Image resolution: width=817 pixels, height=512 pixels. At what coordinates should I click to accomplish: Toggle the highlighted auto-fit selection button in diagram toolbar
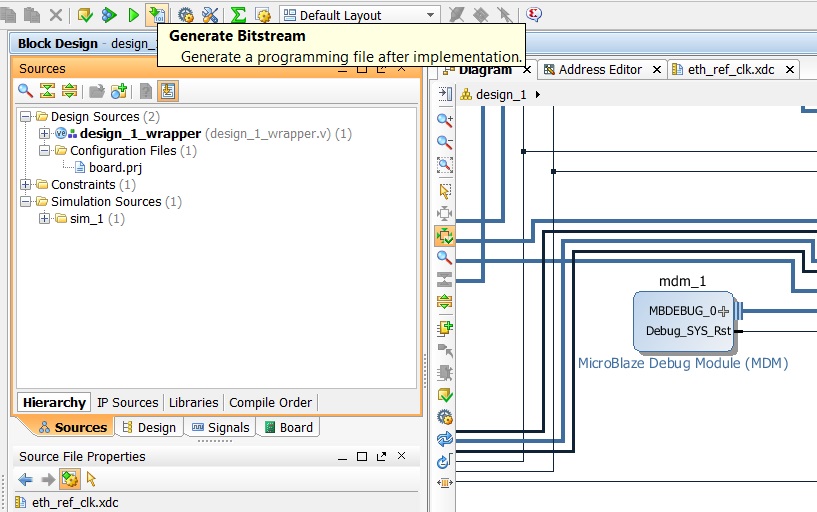pyautogui.click(x=444, y=236)
